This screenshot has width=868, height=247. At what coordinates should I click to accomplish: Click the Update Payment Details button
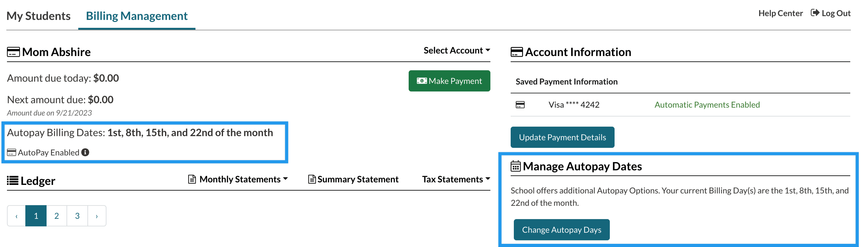pyautogui.click(x=562, y=137)
